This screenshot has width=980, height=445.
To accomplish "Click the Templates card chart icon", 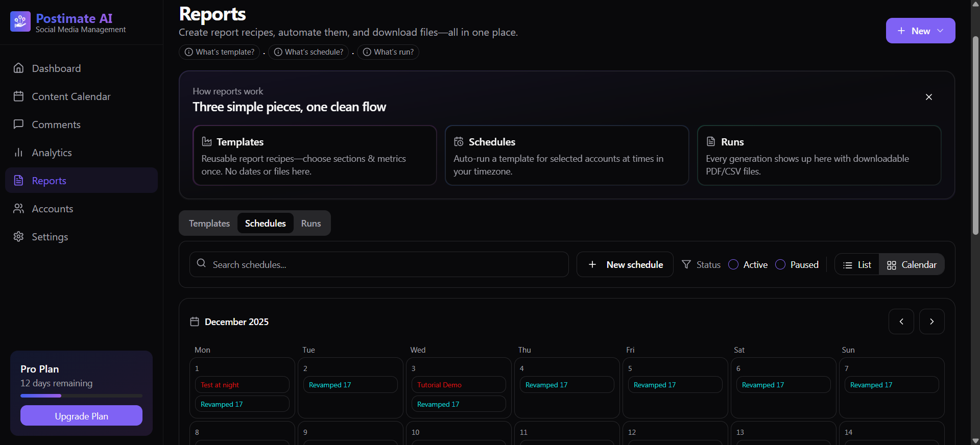I will (x=207, y=141).
